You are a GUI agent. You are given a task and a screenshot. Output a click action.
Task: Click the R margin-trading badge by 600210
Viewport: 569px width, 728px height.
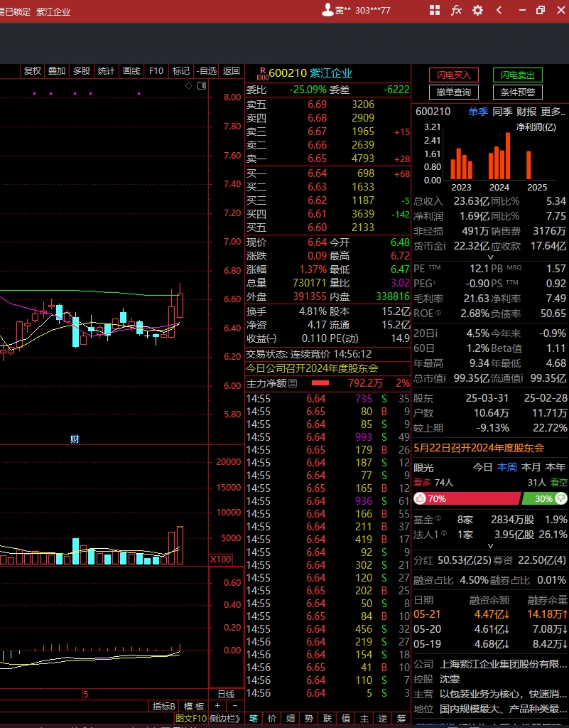[x=262, y=73]
